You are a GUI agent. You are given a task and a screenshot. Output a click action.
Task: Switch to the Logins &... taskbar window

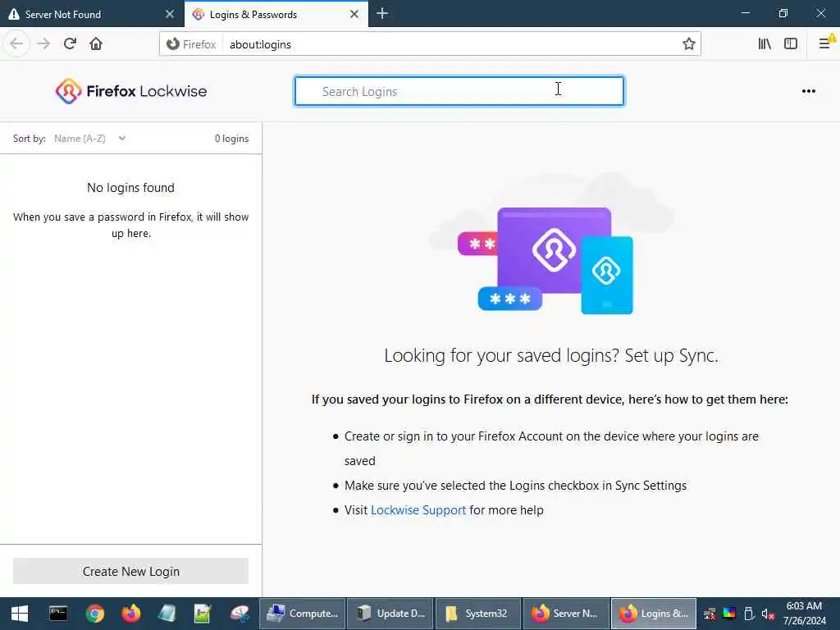coord(654,614)
